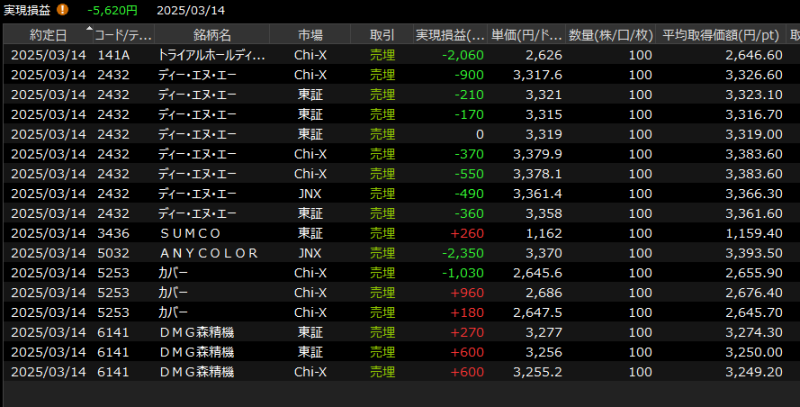
Task: Click code 5032 cell
Action: (x=113, y=253)
